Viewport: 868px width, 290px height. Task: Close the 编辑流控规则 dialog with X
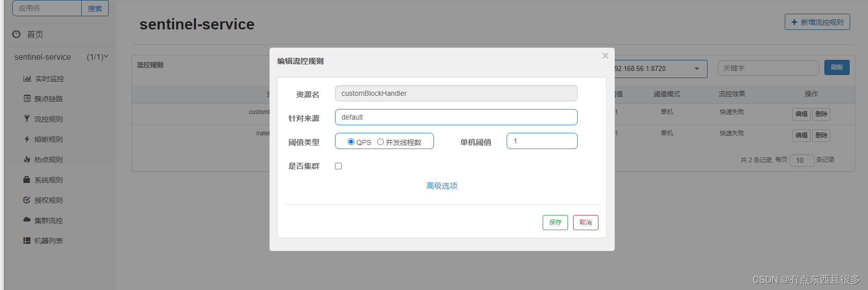[605, 56]
